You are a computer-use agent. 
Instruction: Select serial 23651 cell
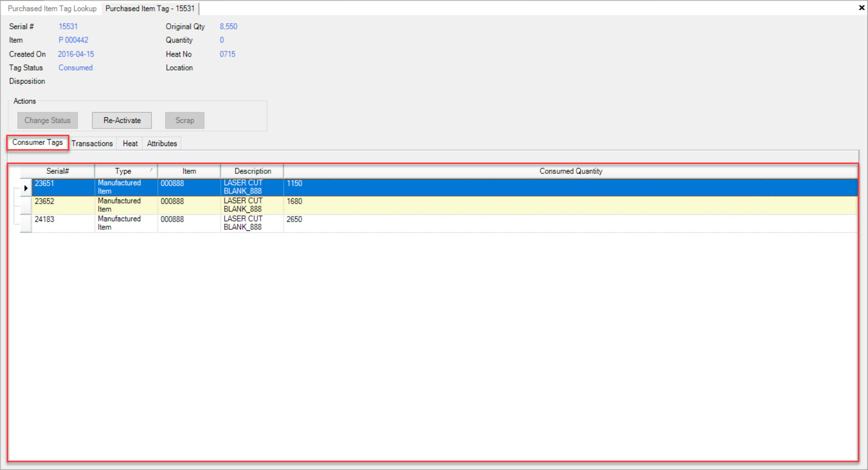63,188
